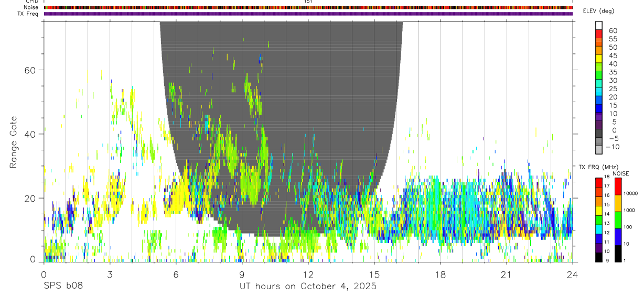Click the red 10000 noise level swatch

click(x=618, y=186)
